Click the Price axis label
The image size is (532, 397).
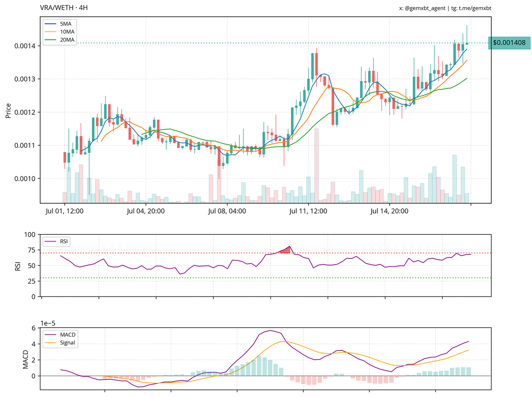8,110
